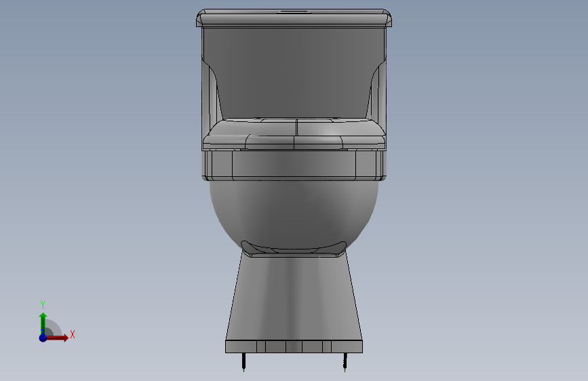This screenshot has height=381, width=588.
Task: Select the toilet tank front face
Action: pyautogui.click(x=294, y=71)
